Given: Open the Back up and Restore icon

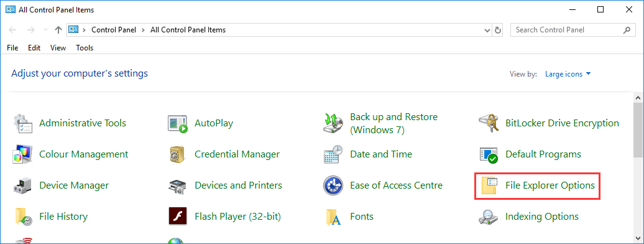Looking at the screenshot, I should (x=333, y=123).
